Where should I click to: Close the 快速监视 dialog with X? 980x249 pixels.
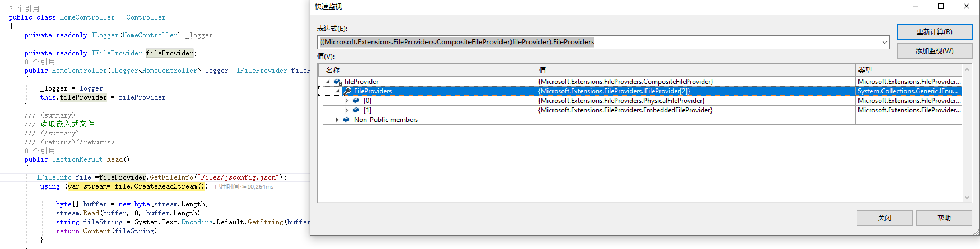[x=967, y=7]
